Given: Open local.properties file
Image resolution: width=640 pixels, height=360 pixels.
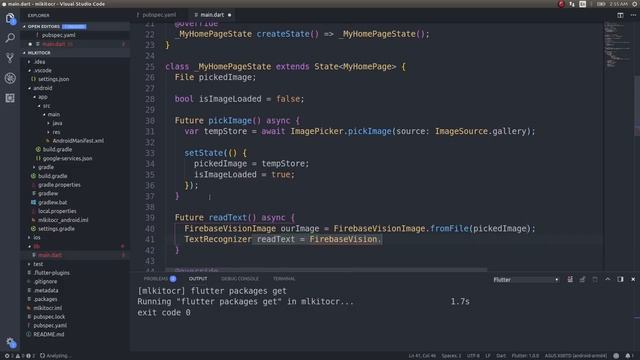Looking at the screenshot, I should point(57,211).
